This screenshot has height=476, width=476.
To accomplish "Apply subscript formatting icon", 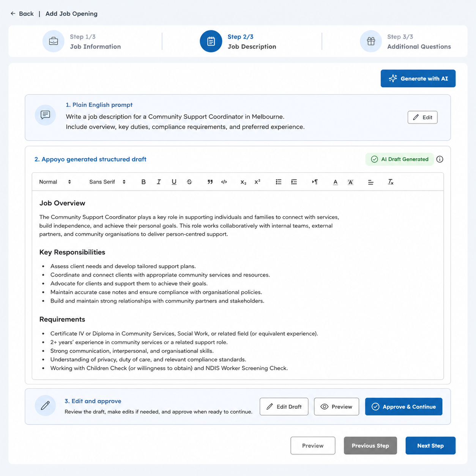I will point(243,182).
